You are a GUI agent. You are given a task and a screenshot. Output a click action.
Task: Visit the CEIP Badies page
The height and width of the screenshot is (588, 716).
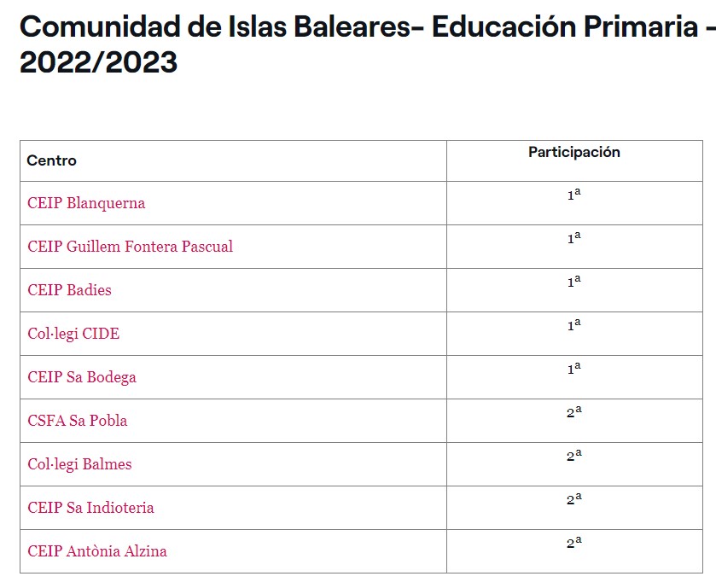[x=69, y=290]
